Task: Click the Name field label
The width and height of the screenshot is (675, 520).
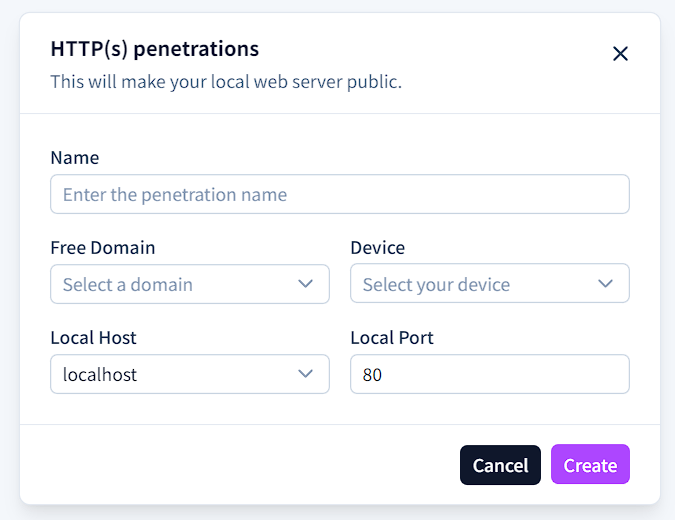Action: [75, 158]
